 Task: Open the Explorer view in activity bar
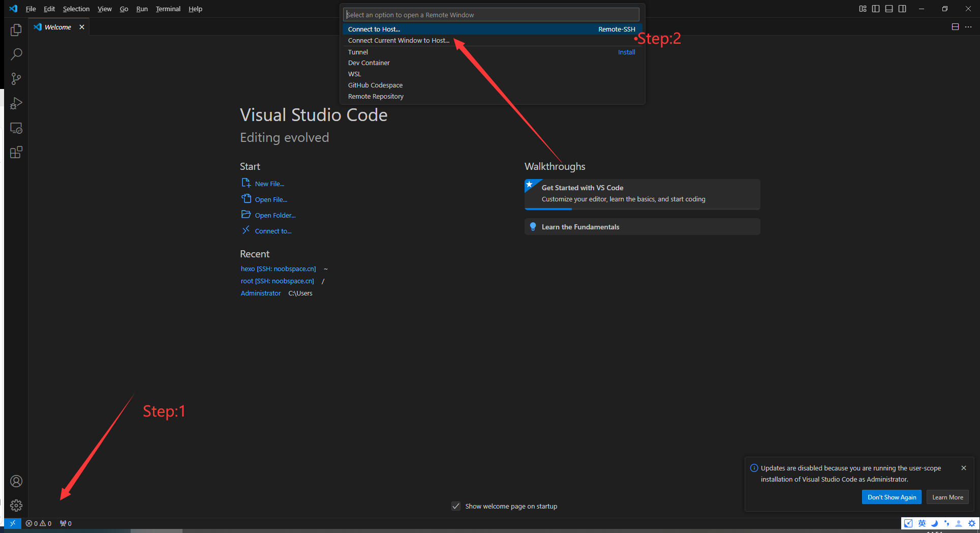16,30
